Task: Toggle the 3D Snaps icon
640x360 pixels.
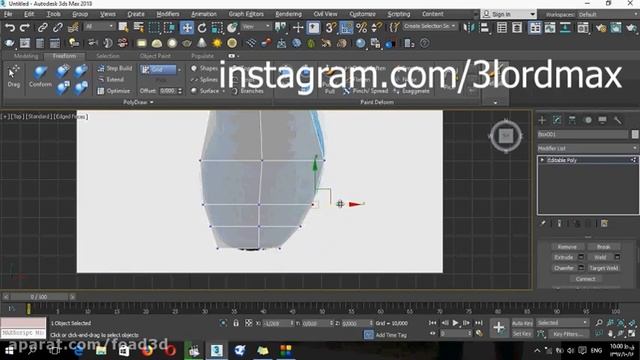Action: click(330, 28)
